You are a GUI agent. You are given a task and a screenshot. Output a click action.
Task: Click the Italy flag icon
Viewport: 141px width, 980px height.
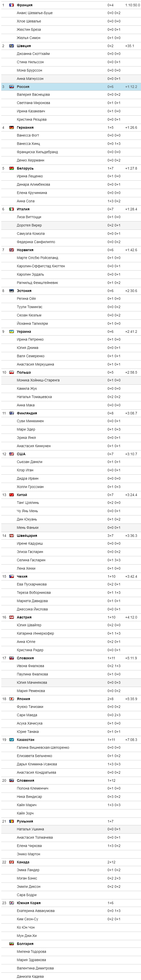pos(11,209)
